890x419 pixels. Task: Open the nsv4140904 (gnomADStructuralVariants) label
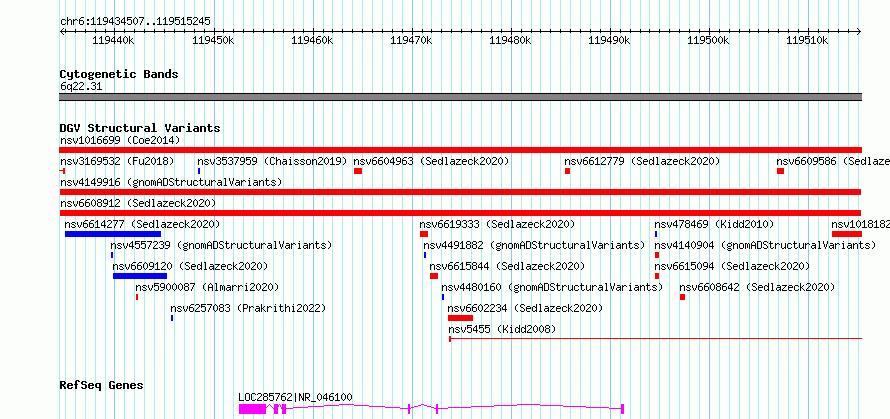click(x=765, y=245)
